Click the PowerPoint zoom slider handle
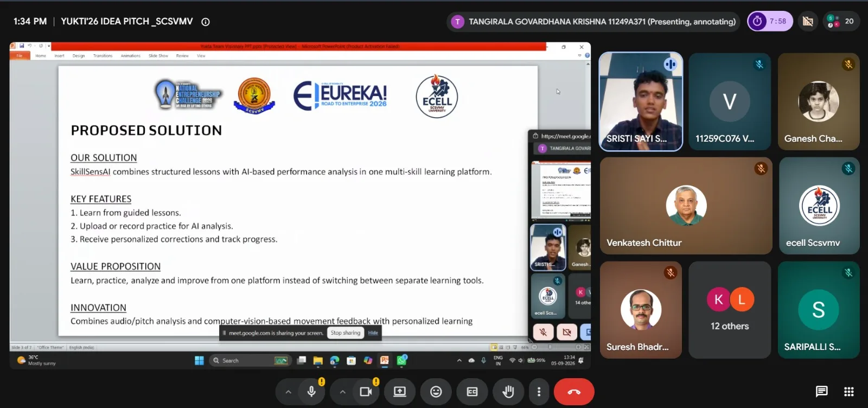 pos(550,347)
